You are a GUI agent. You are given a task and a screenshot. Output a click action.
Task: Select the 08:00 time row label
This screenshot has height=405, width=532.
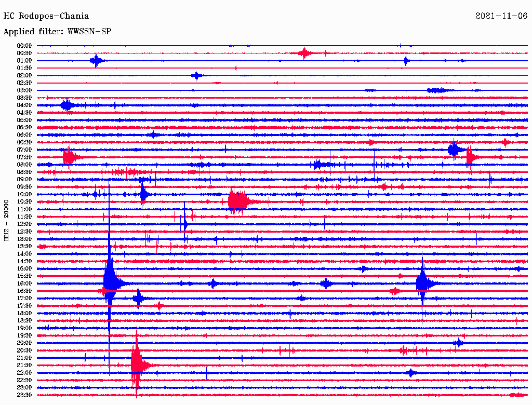pyautogui.click(x=24, y=165)
